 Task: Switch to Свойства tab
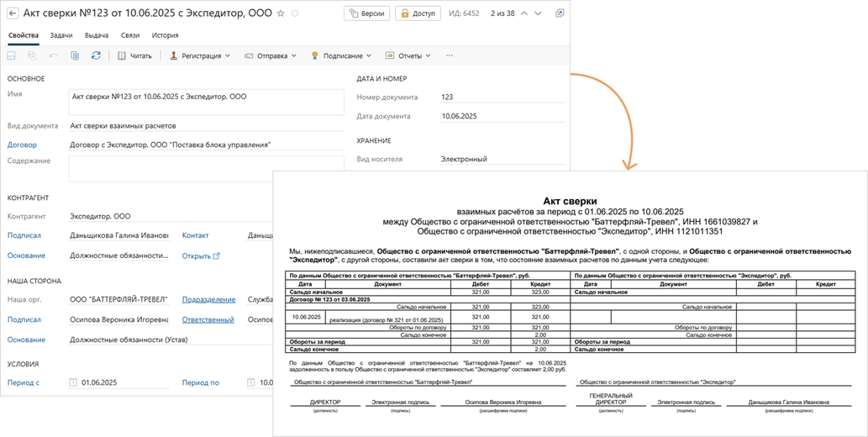(24, 35)
